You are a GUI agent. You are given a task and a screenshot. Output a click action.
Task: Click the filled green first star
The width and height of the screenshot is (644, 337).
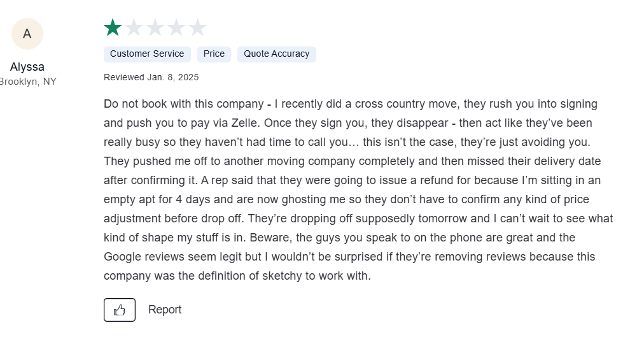[x=113, y=27]
